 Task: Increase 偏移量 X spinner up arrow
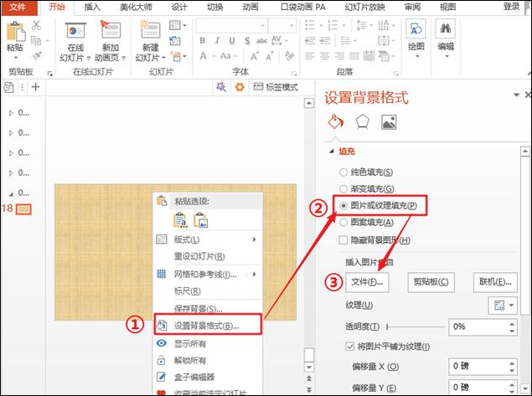513,363
